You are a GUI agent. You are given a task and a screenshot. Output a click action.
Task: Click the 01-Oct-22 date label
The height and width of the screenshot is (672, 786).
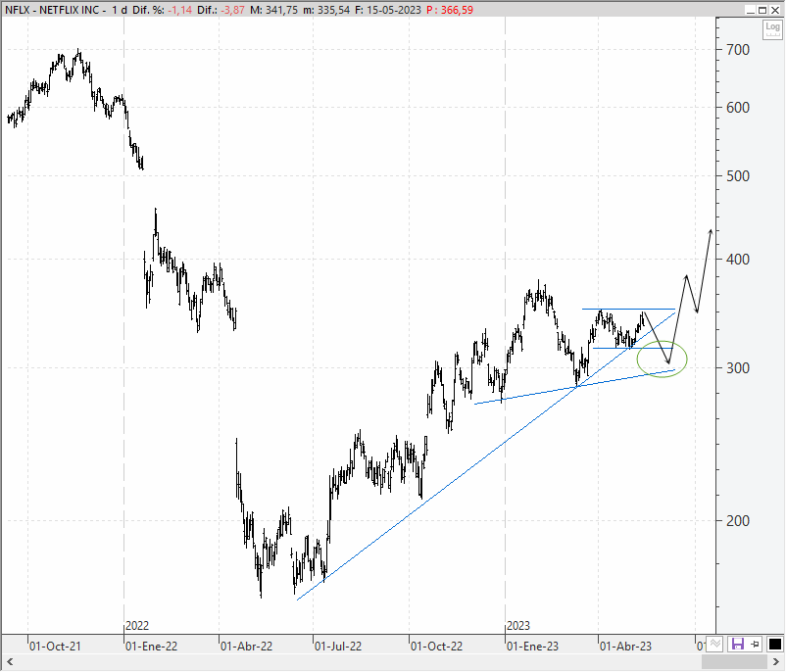tap(436, 646)
